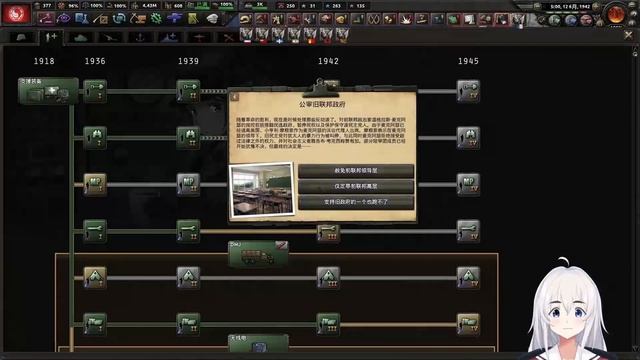Select the motorized truck technology node
Screen dimensions: 640x360
[x=258, y=254]
